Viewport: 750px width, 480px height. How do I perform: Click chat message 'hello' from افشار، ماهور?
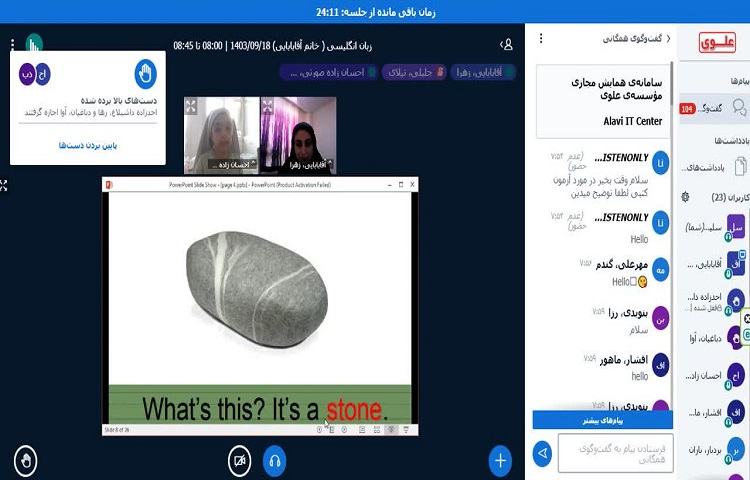640,376
